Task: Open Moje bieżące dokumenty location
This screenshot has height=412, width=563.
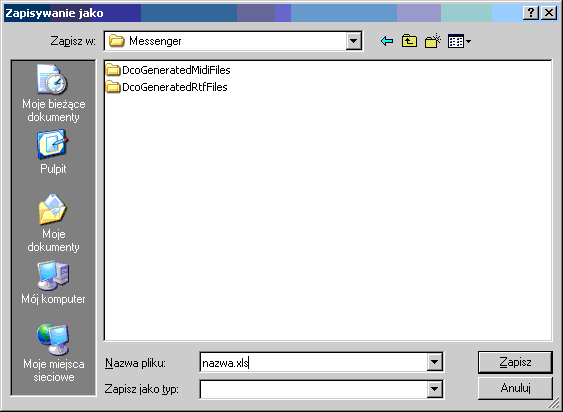Action: coord(53,93)
